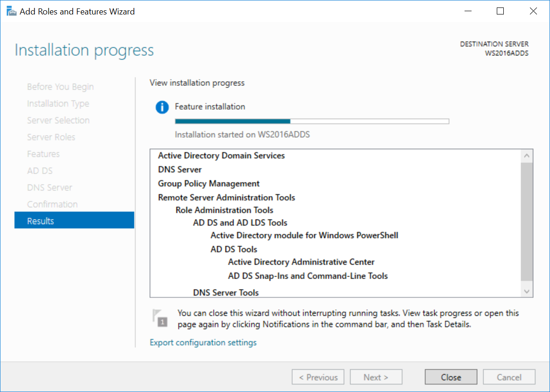This screenshot has width=550, height=392.
Task: Click the scroll up arrow in features list
Action: [527, 156]
